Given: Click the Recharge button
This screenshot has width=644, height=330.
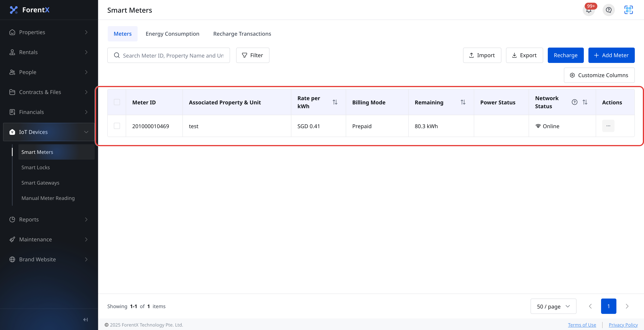Looking at the screenshot, I should click(565, 55).
